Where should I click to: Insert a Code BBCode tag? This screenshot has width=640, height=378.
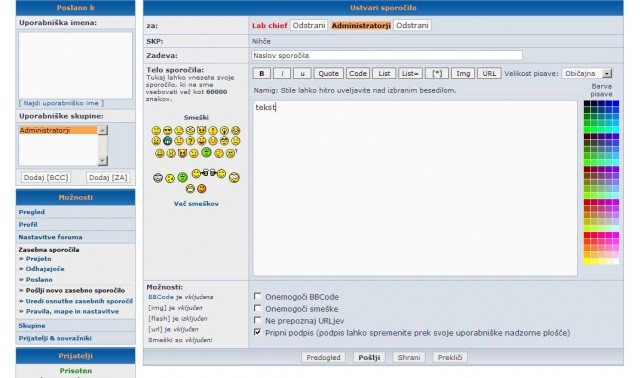coord(358,73)
